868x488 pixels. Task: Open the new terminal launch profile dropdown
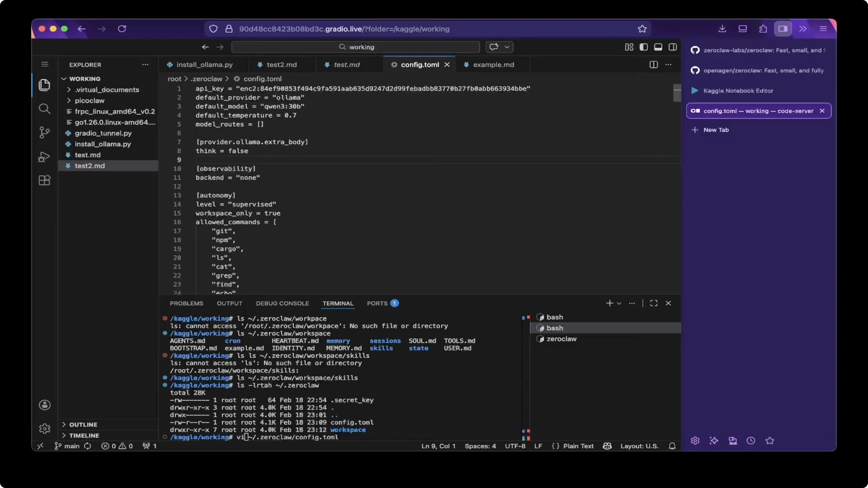pos(619,303)
